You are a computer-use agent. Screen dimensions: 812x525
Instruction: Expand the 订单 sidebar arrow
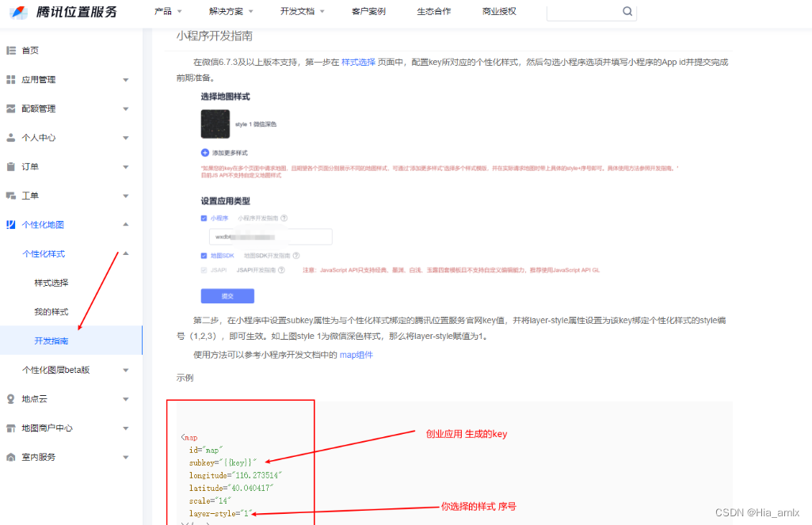(x=125, y=167)
